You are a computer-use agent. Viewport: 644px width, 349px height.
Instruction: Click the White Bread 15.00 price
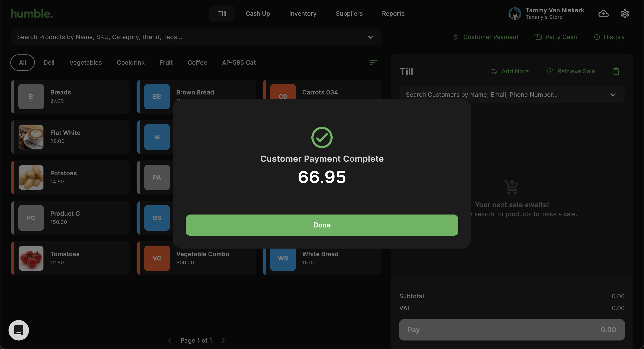pyautogui.click(x=309, y=262)
